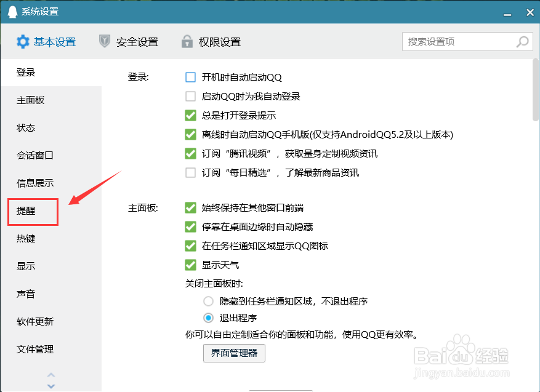
Task: Close the 系统设置 window
Action: (x=530, y=13)
